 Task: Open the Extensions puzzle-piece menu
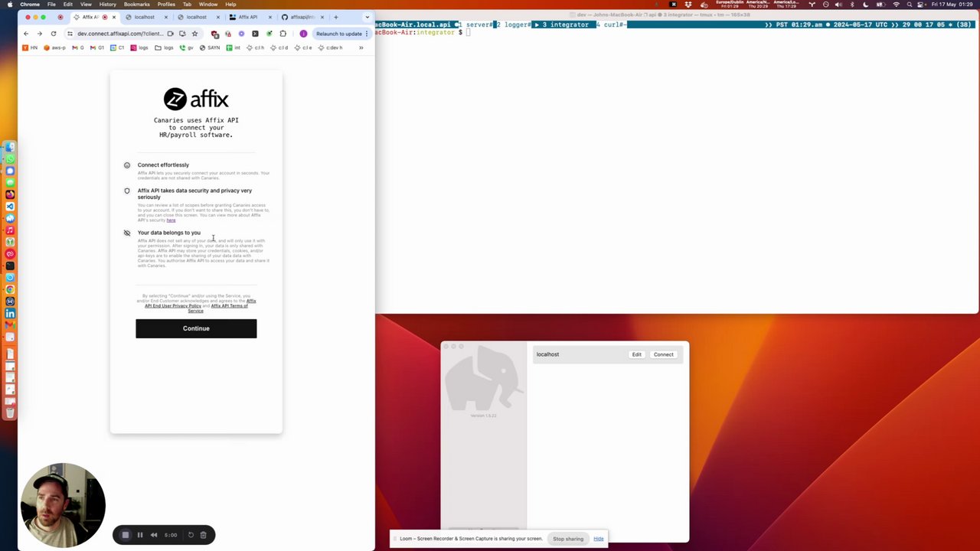point(283,34)
